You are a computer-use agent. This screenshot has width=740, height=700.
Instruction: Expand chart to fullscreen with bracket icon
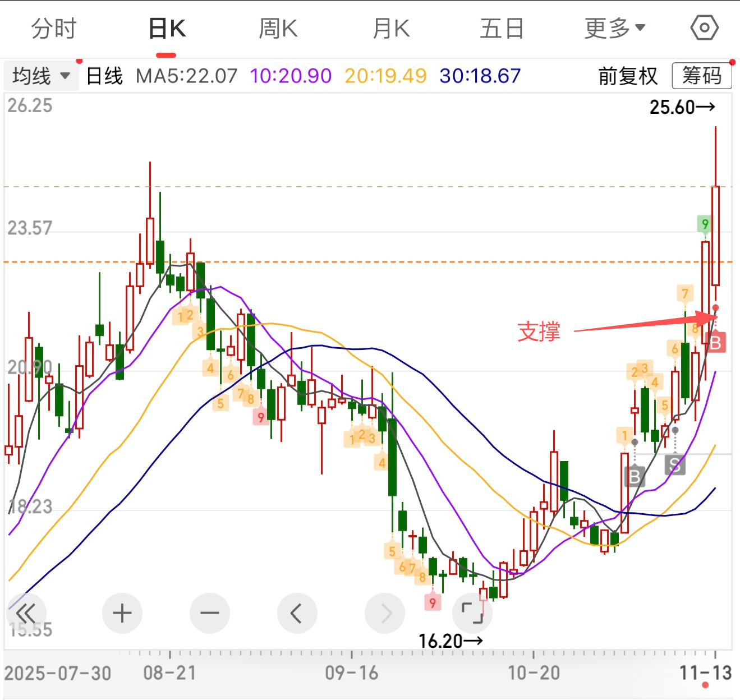(472, 613)
